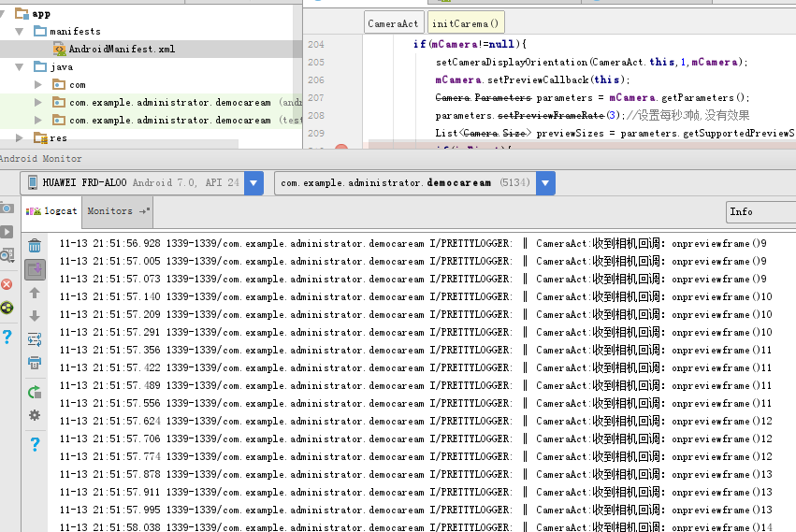Switch to the Monitors tab
796x532 pixels.
coord(117,211)
